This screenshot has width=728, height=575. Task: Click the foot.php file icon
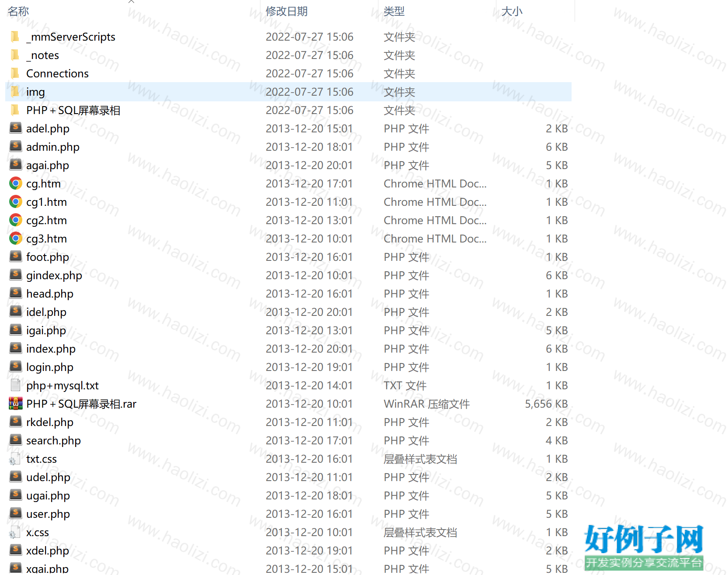pyautogui.click(x=16, y=256)
